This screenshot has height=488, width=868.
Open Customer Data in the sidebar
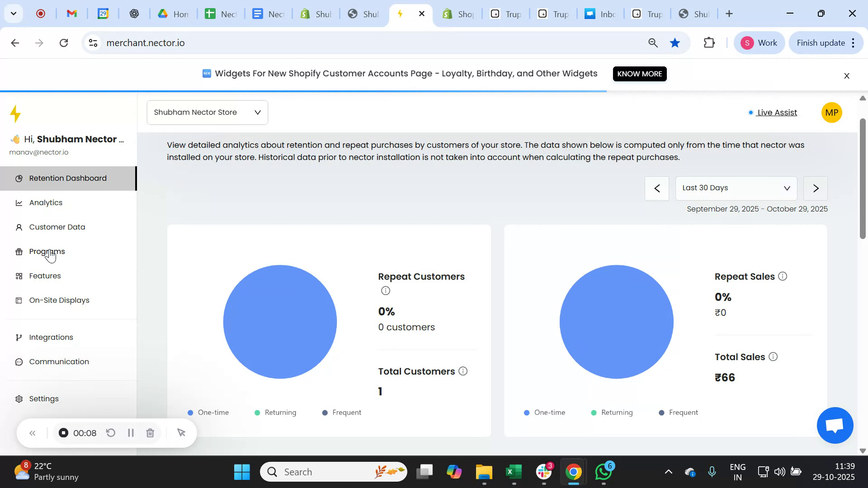pos(57,227)
